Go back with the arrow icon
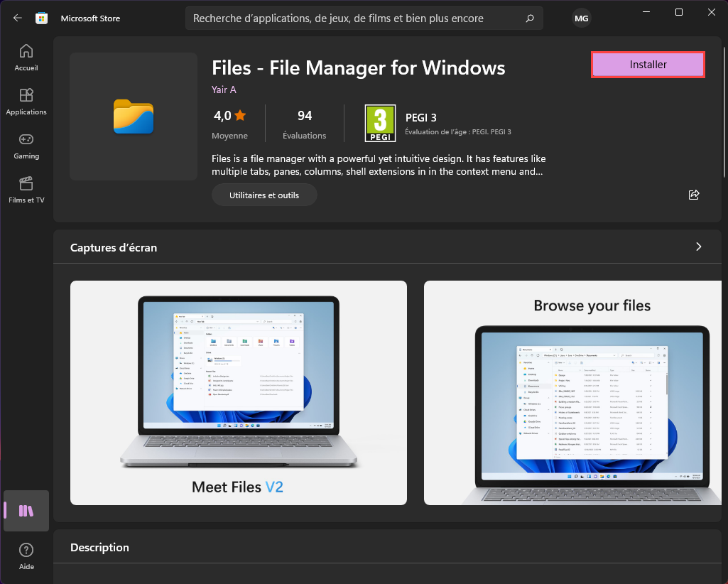This screenshot has height=584, width=728. point(18,18)
